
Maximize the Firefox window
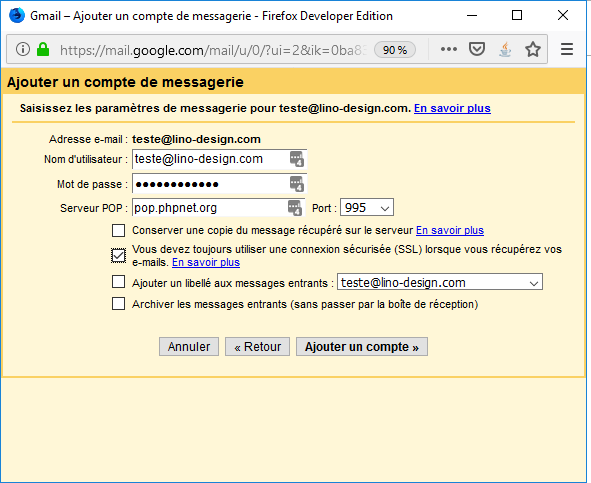coord(517,15)
